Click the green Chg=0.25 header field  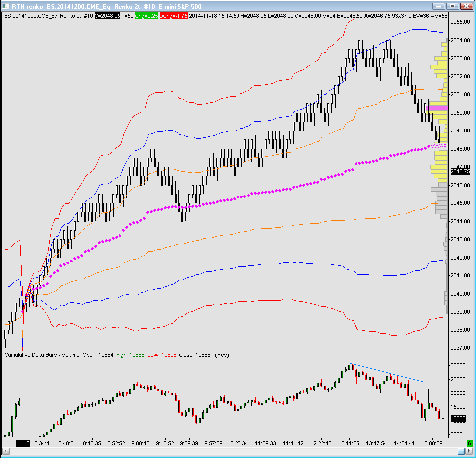click(x=147, y=16)
